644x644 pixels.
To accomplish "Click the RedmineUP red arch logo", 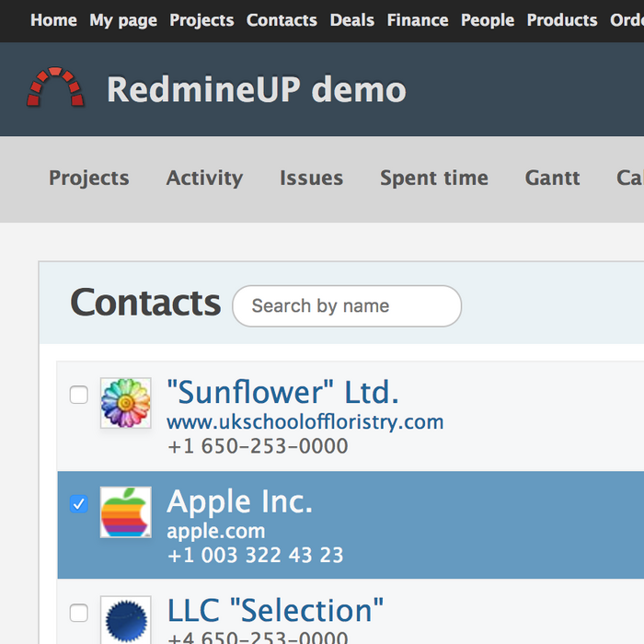I will [55, 88].
